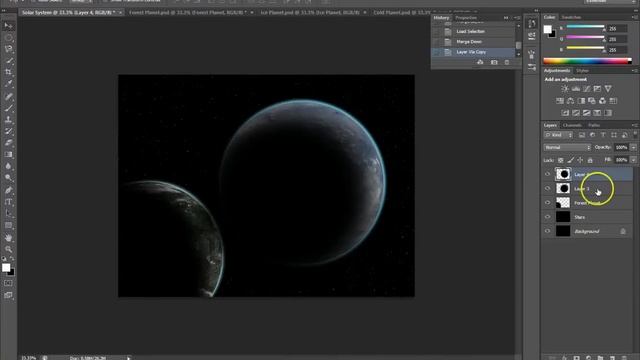This screenshot has height=360, width=640.
Task: Select the Dodge tool
Action: tap(8, 178)
